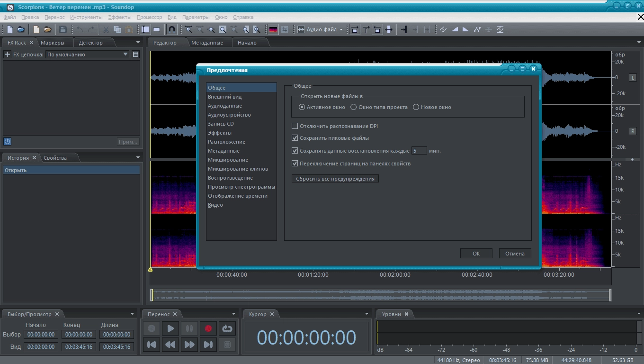Screen dimensions: 644x364
Task: Open the FX chain 'По умолчанию' dropdown
Action: click(x=87, y=55)
